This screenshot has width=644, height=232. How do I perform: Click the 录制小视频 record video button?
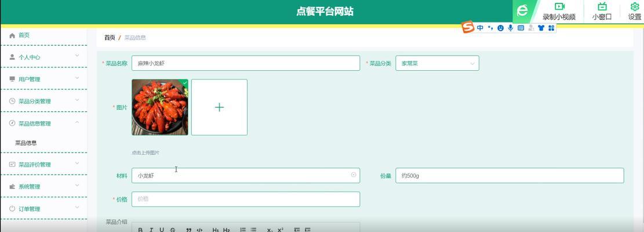tap(559, 12)
